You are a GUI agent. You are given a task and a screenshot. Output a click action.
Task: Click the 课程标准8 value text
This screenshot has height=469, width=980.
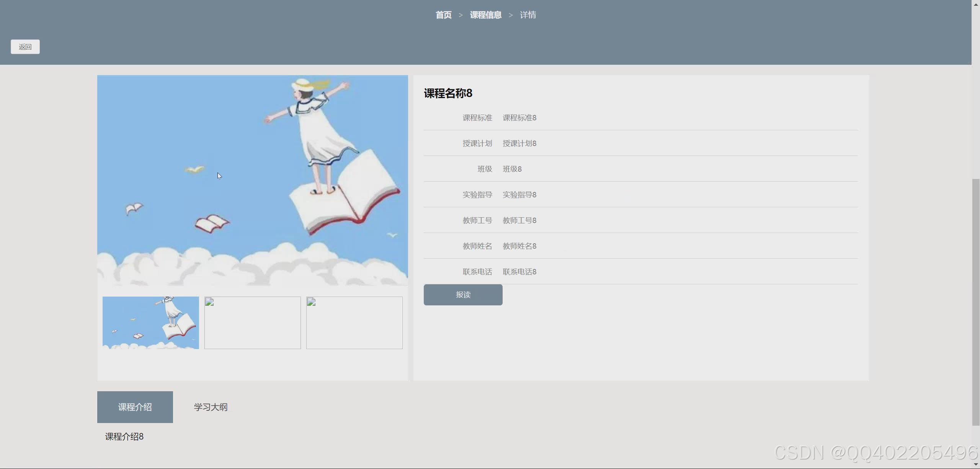click(519, 118)
